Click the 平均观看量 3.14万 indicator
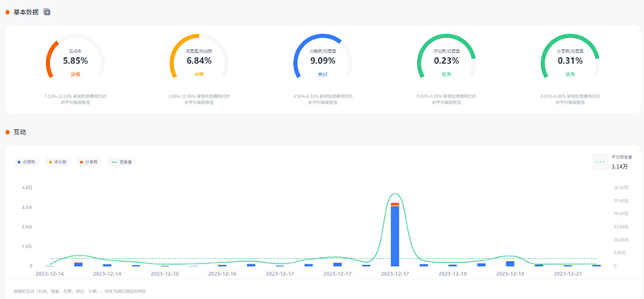644x299 pixels. coord(613,162)
